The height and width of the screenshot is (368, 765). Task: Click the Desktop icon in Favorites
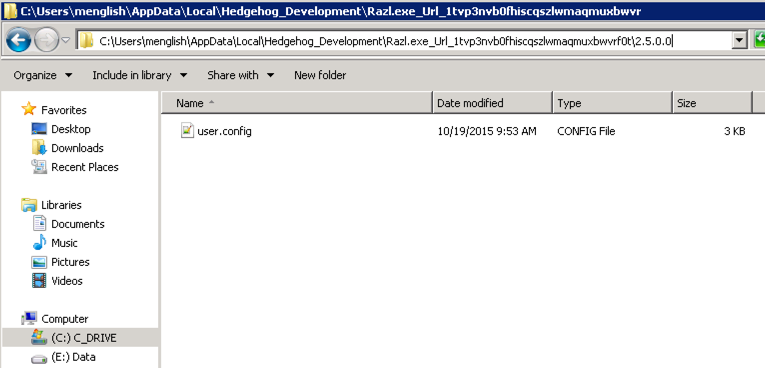[39, 129]
